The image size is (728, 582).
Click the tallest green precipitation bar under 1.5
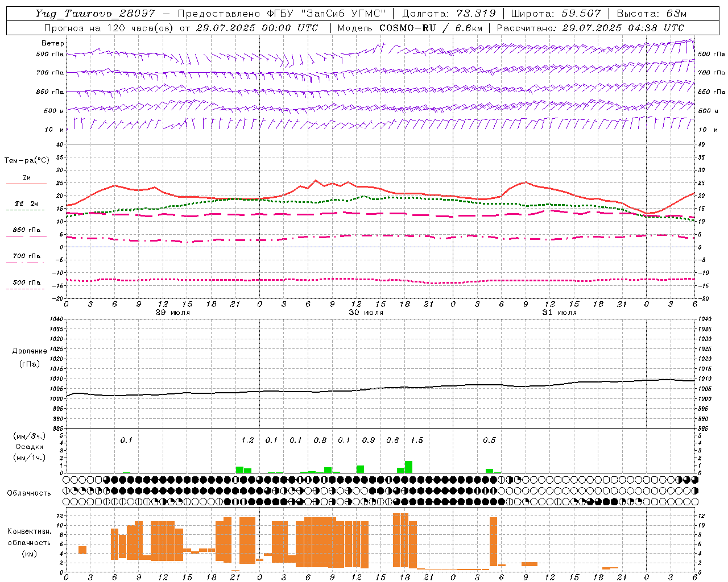408,467
